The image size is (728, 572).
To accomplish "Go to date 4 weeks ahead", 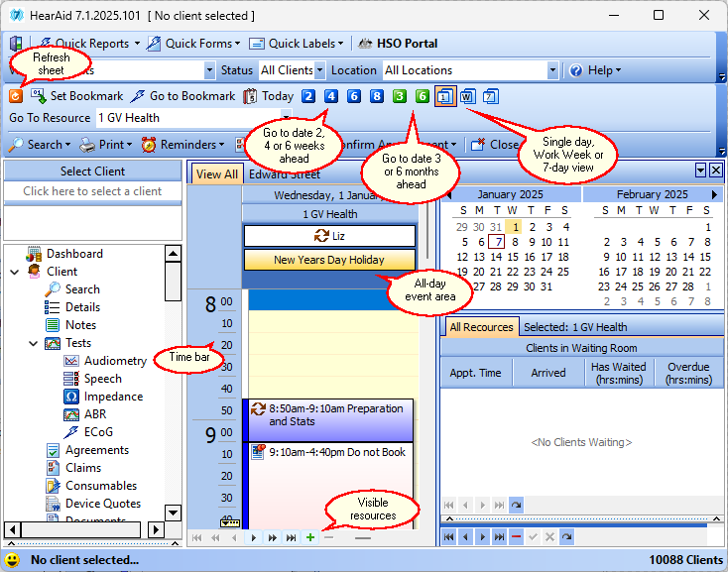I will [331, 96].
